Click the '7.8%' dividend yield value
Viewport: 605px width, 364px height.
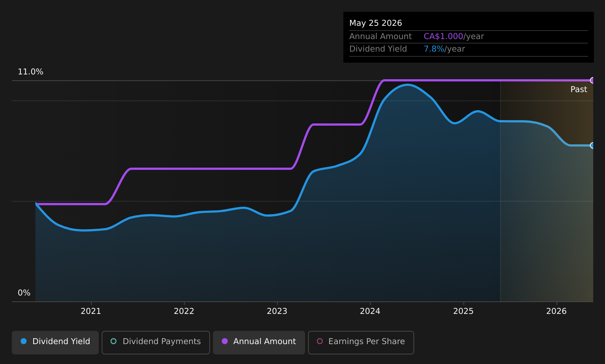[x=434, y=49]
